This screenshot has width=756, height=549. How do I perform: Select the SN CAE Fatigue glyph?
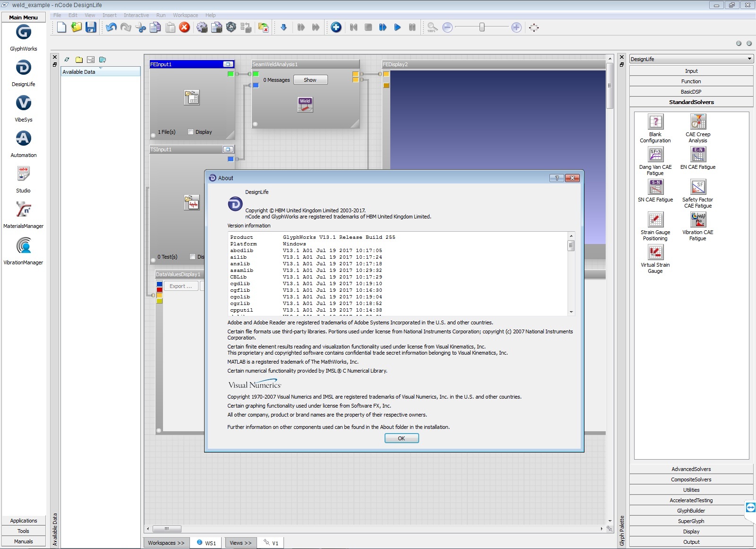click(655, 187)
